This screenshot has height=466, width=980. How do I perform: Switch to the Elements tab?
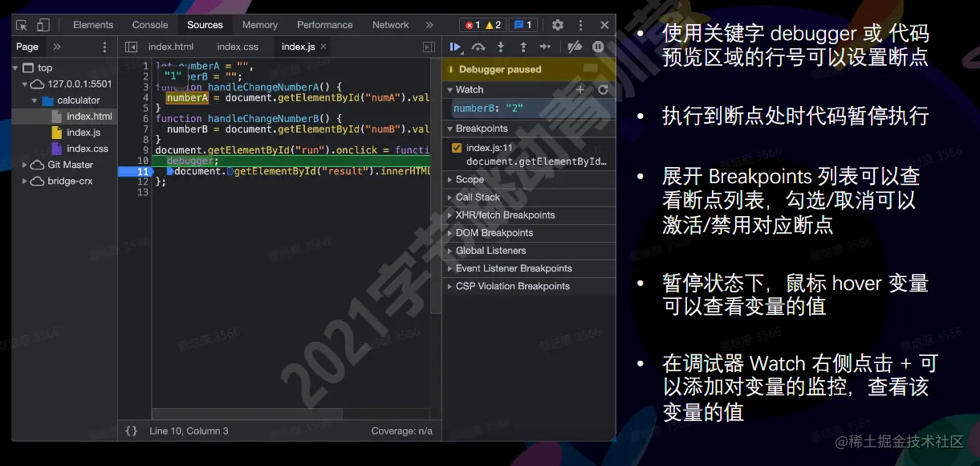coord(93,25)
